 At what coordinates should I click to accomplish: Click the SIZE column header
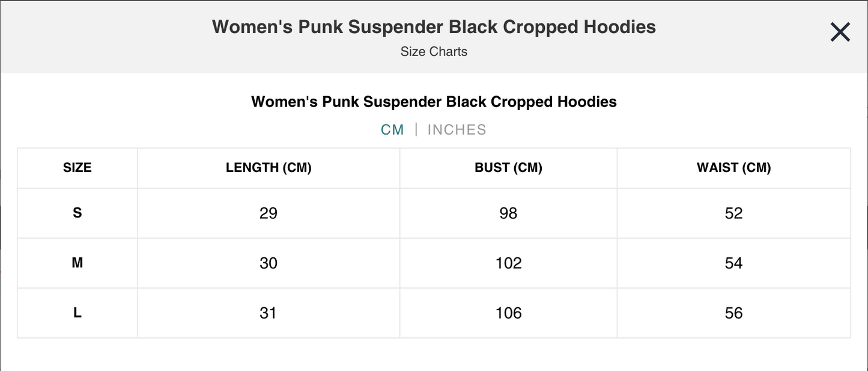click(x=77, y=167)
